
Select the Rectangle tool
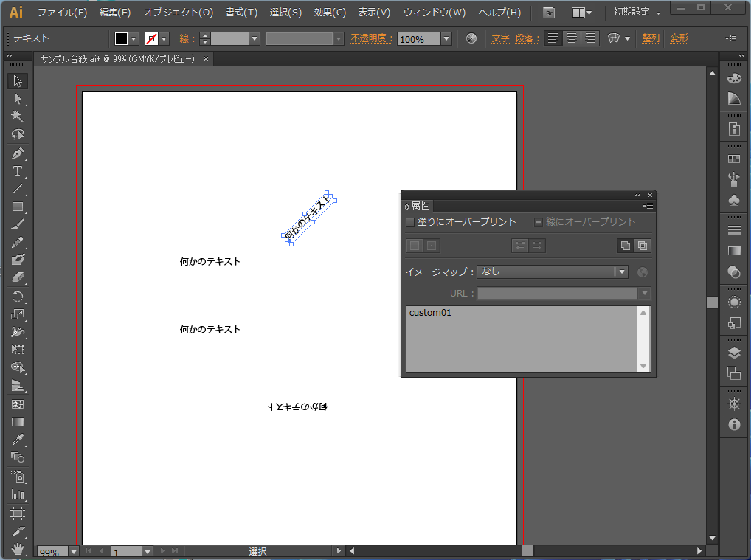click(x=18, y=207)
